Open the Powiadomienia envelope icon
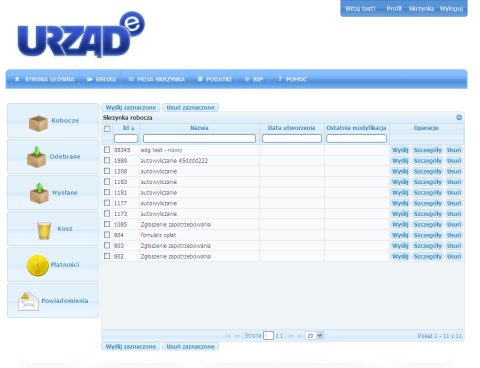Screen dimensions: 480x368 click(28, 302)
